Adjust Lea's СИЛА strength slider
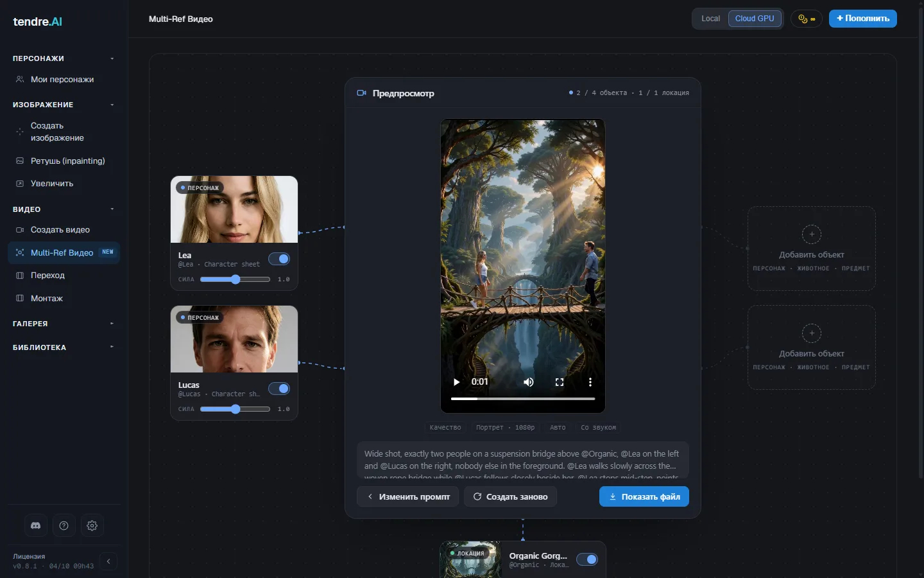This screenshot has width=924, height=578. (235, 279)
